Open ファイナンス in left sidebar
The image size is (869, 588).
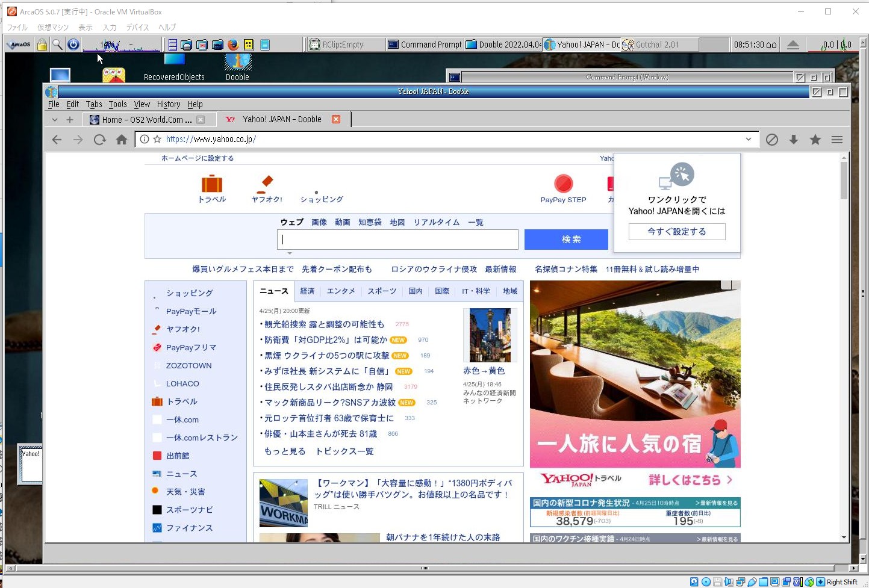pos(190,528)
